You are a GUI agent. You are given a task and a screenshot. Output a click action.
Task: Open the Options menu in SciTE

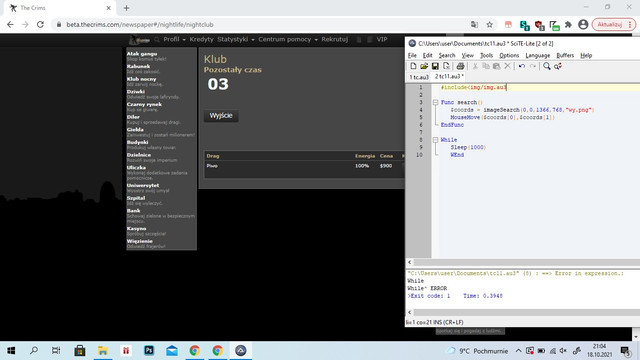coord(509,55)
